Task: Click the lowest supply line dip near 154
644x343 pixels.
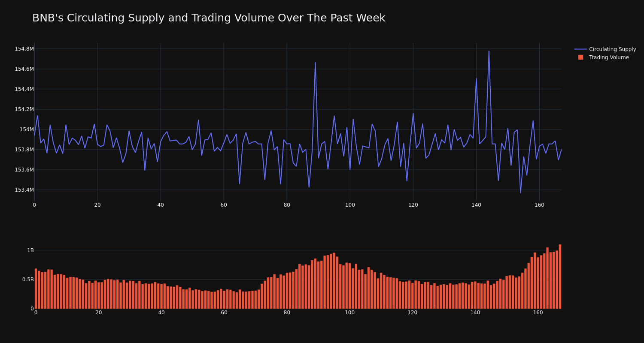Action: click(520, 193)
